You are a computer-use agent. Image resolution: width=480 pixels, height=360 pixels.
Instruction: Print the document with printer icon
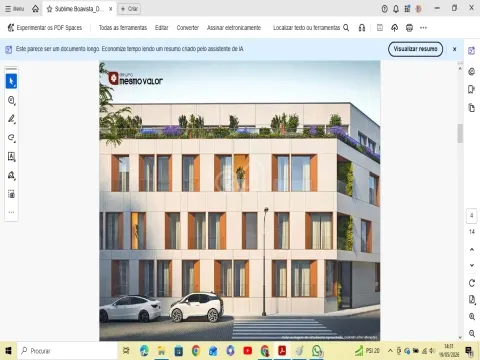[x=409, y=28]
